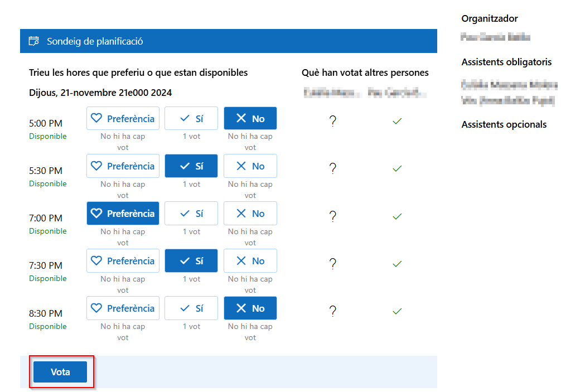
Task: Click the green checkmark beside 5:30 PM
Action: coord(397,168)
